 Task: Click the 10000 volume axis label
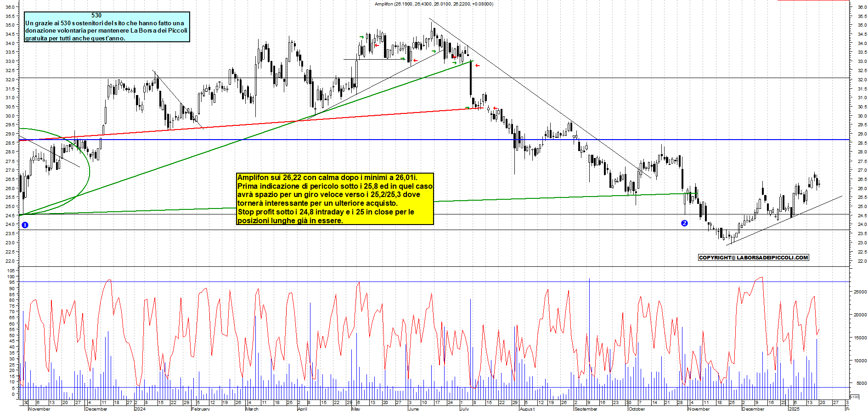pyautogui.click(x=860, y=361)
